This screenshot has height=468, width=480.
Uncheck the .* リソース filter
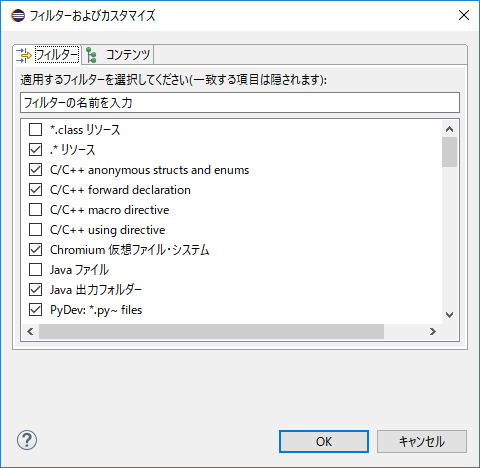(35, 150)
